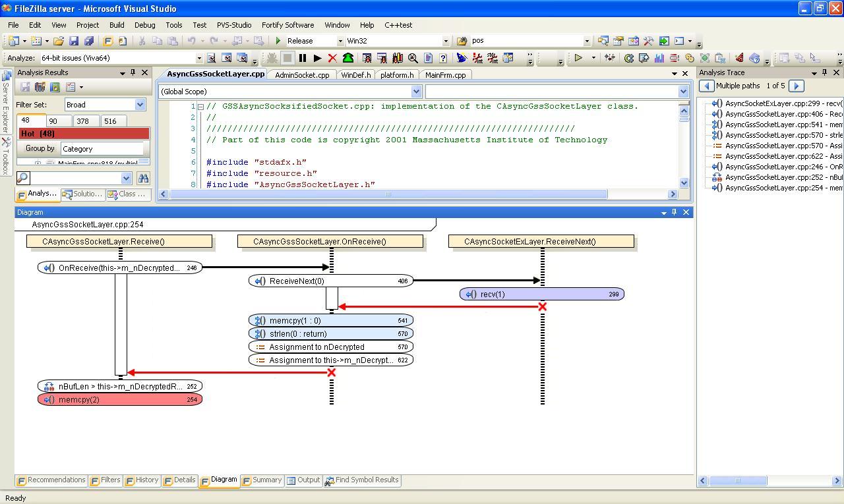Image resolution: width=844 pixels, height=504 pixels.
Task: Switch to the Recommendations bottom tab
Action: click(x=51, y=480)
